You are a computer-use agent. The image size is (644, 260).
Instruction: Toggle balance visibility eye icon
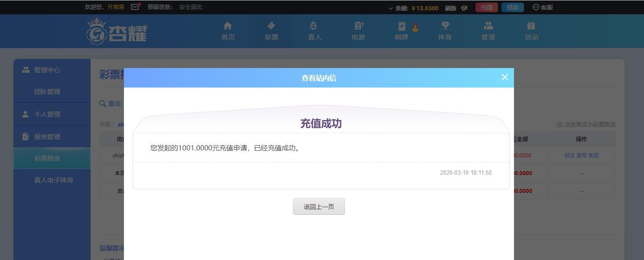pyautogui.click(x=465, y=8)
